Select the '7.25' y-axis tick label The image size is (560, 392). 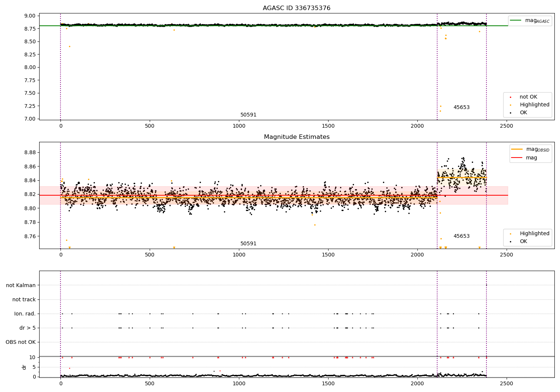pos(30,106)
